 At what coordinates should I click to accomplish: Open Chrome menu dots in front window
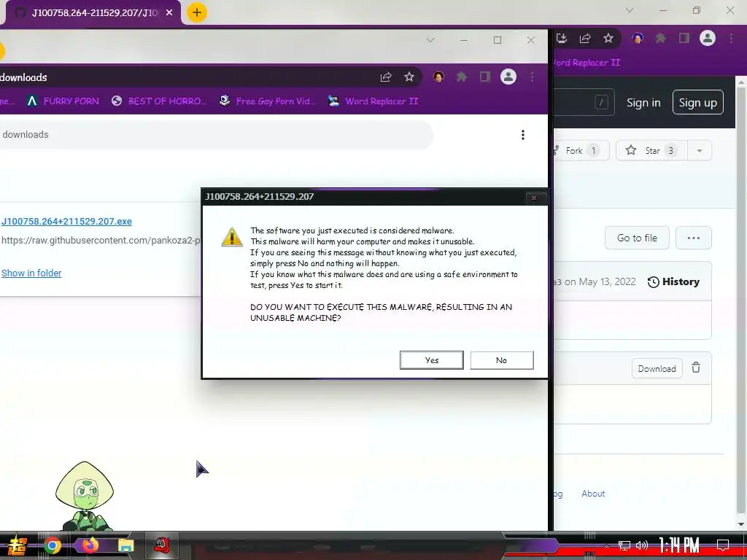click(532, 77)
